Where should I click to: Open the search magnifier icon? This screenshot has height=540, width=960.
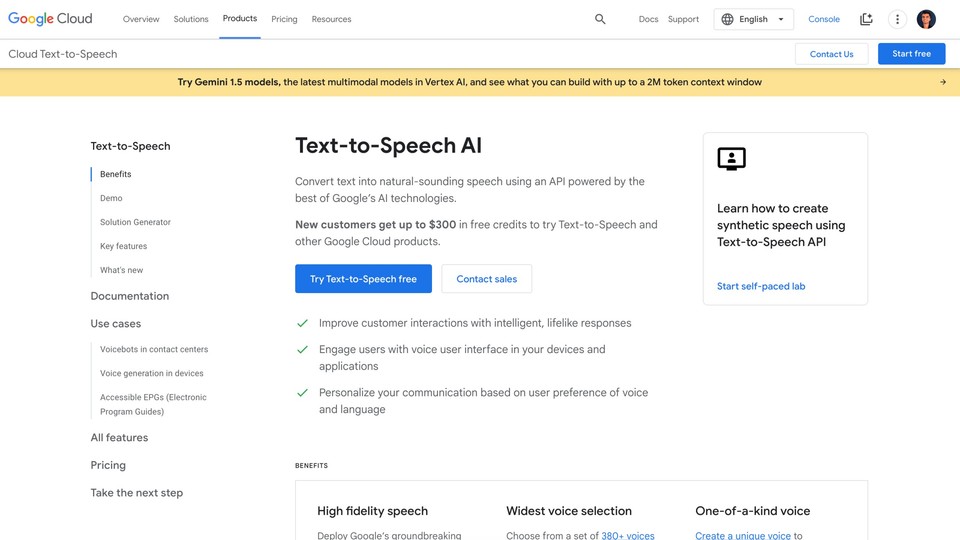point(600,19)
